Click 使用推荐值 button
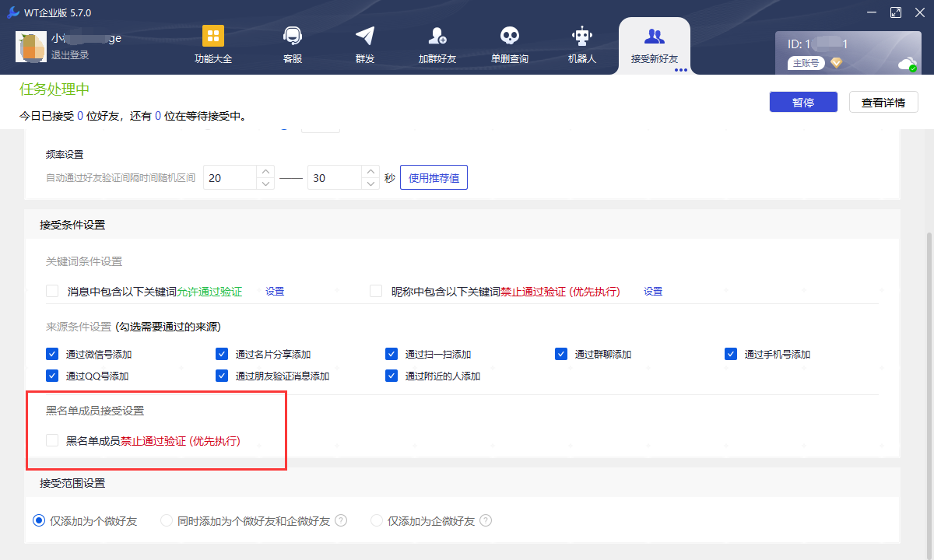Viewport: 934px width, 560px height. (x=434, y=177)
